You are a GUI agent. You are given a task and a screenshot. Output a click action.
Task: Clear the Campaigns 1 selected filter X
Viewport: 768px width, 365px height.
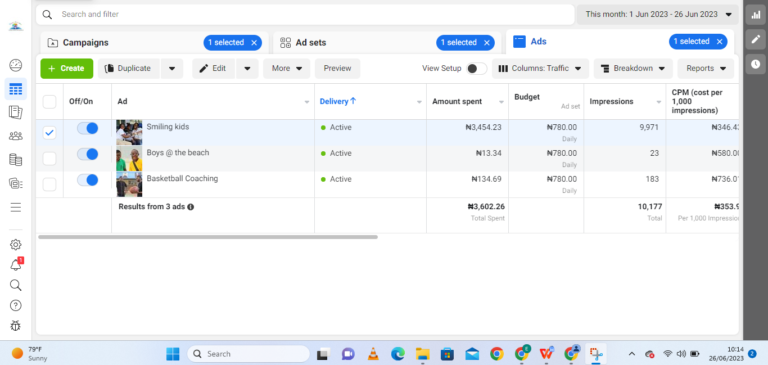254,43
